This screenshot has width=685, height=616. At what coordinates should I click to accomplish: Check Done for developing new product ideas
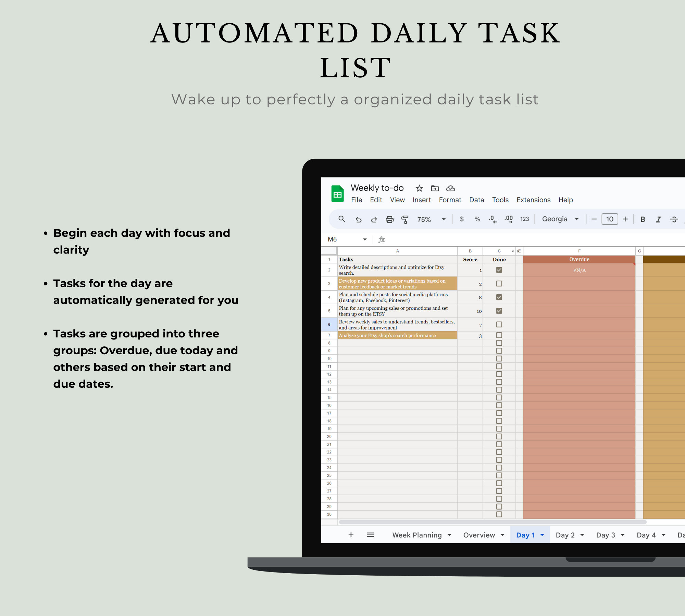click(499, 283)
